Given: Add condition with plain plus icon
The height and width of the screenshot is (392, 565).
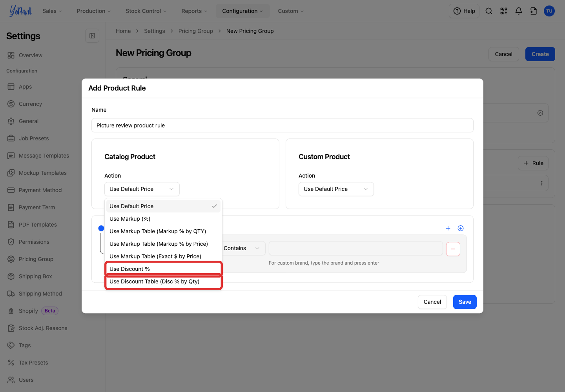Looking at the screenshot, I should tap(448, 228).
